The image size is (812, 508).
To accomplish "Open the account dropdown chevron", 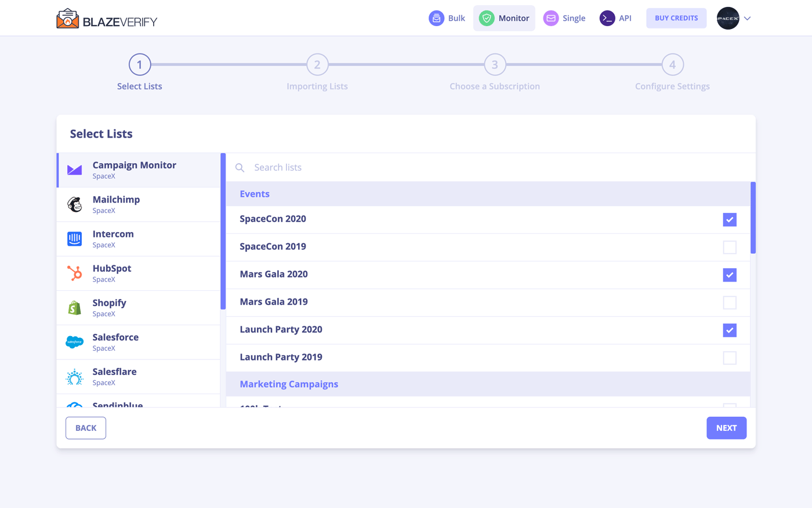I will click(x=747, y=19).
